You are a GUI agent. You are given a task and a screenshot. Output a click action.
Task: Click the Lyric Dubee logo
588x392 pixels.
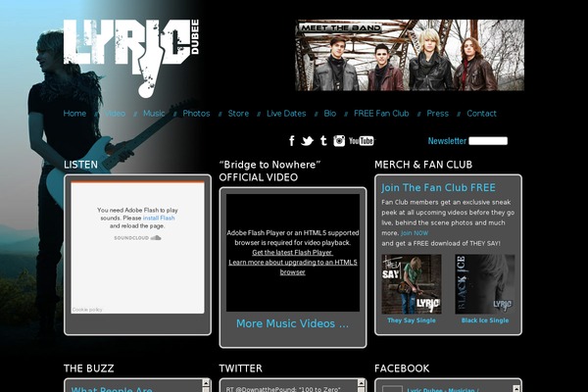[x=131, y=58]
